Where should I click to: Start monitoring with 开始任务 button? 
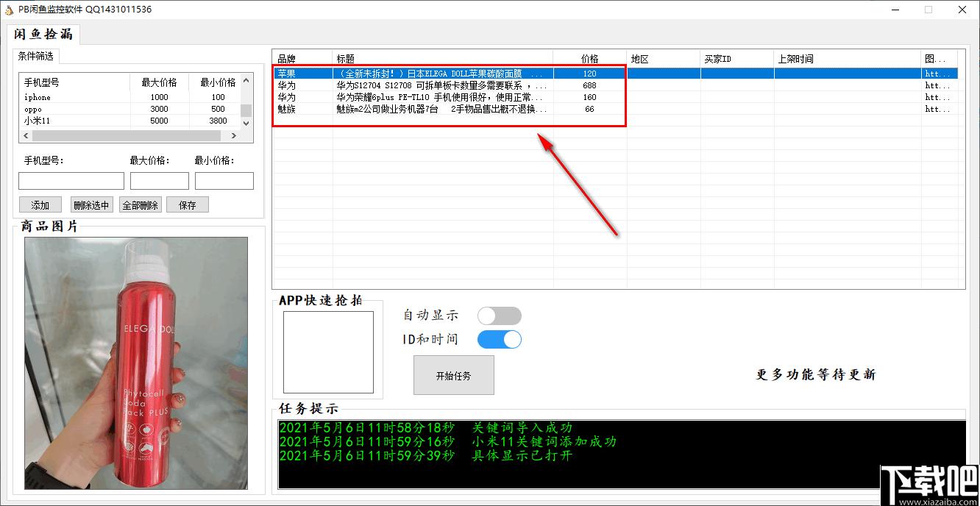pos(454,375)
